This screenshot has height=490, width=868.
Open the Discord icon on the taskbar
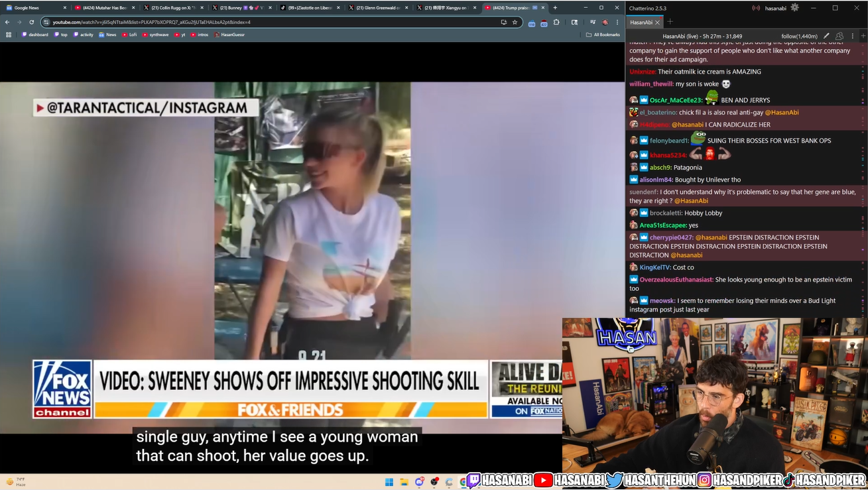(419, 482)
